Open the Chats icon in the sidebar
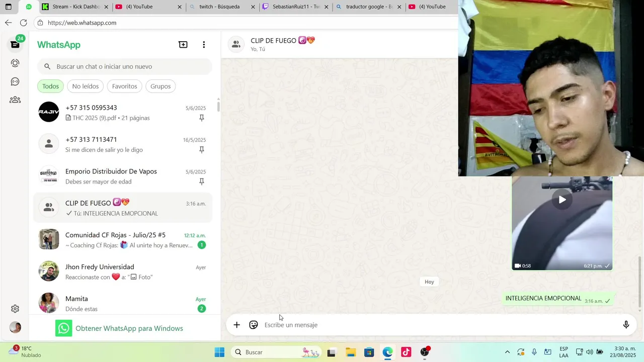The width and height of the screenshot is (644, 362). pyautogui.click(x=15, y=45)
